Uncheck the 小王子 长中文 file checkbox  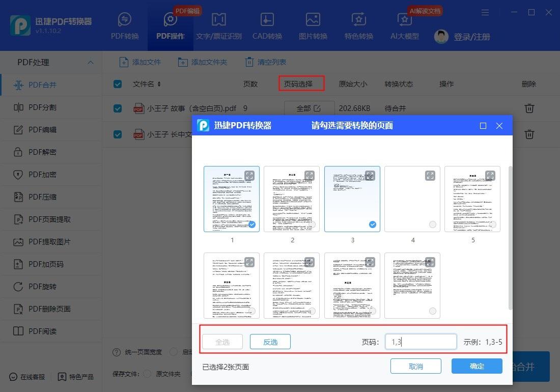click(118, 134)
